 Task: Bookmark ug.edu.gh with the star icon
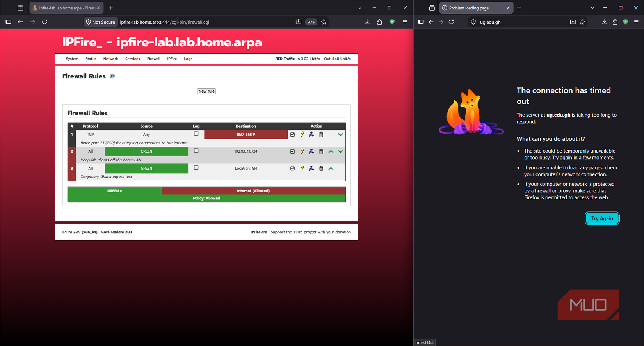pos(582,22)
